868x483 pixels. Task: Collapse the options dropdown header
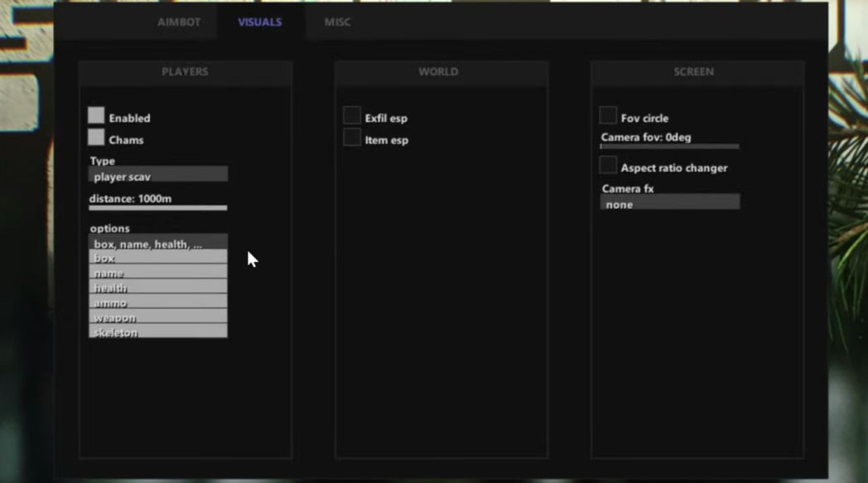click(157, 243)
